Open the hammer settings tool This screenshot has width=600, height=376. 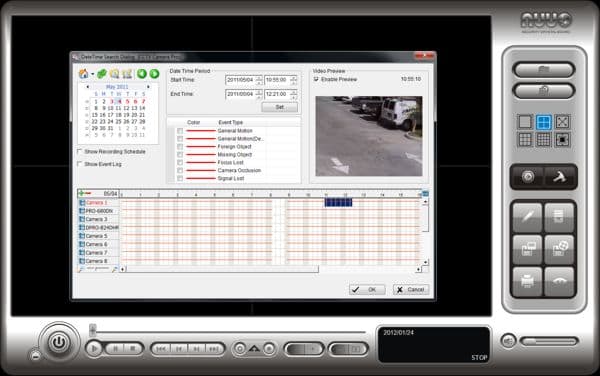[x=560, y=177]
